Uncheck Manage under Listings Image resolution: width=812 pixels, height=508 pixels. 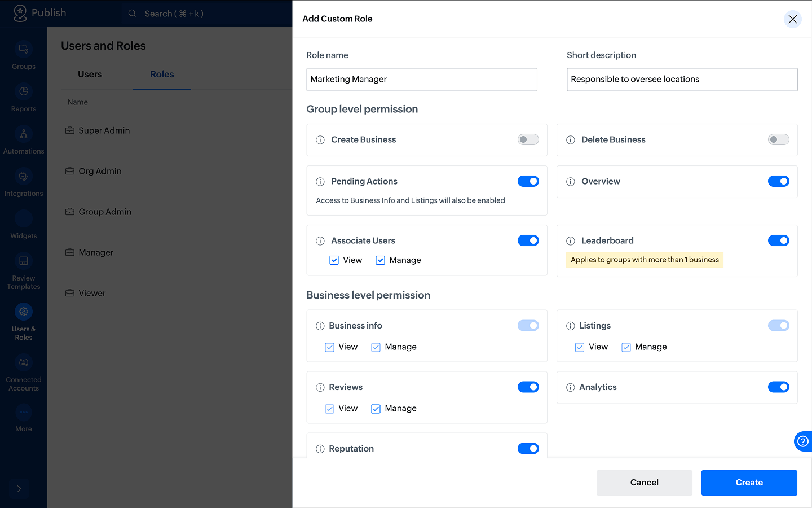coord(626,347)
